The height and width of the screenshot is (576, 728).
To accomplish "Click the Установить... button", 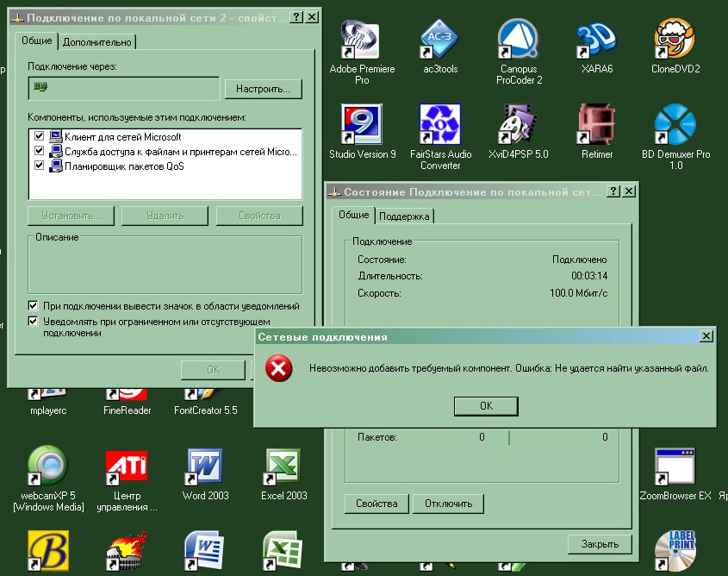I will tap(71, 216).
